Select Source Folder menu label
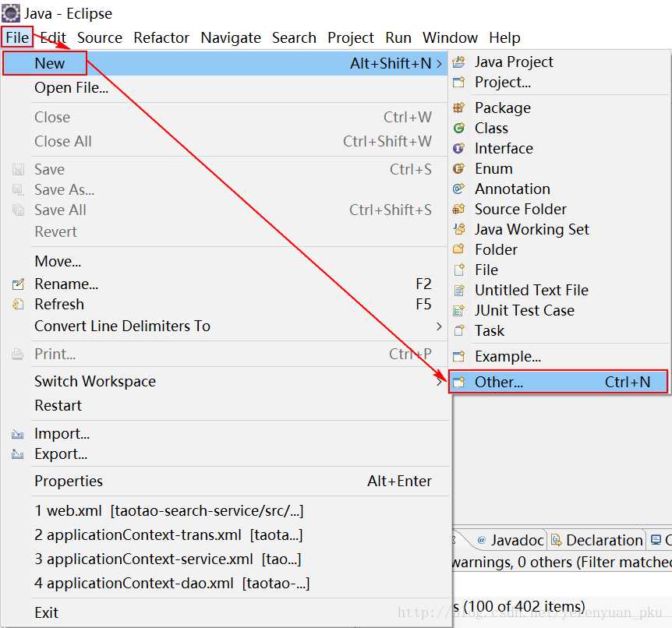This screenshot has width=672, height=628. (x=520, y=209)
